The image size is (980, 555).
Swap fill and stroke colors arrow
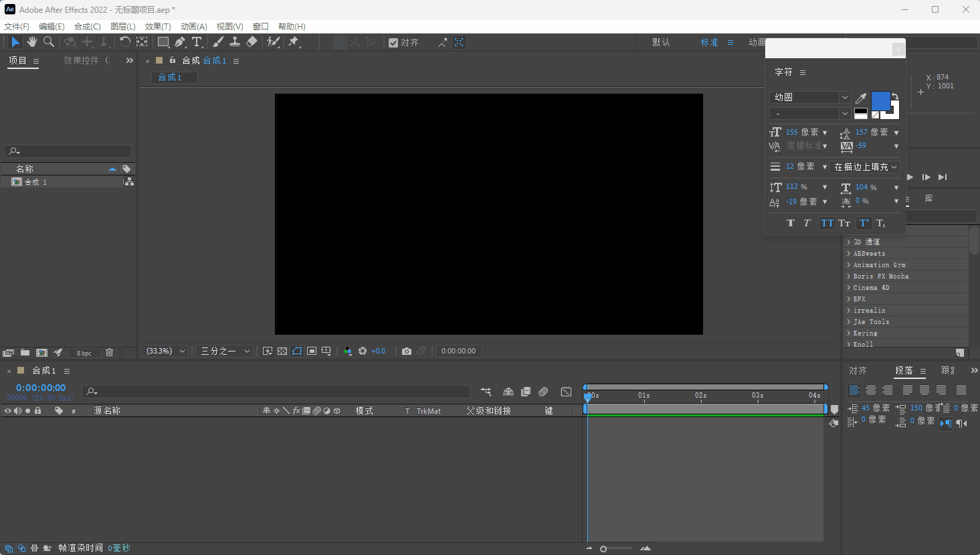tap(895, 96)
